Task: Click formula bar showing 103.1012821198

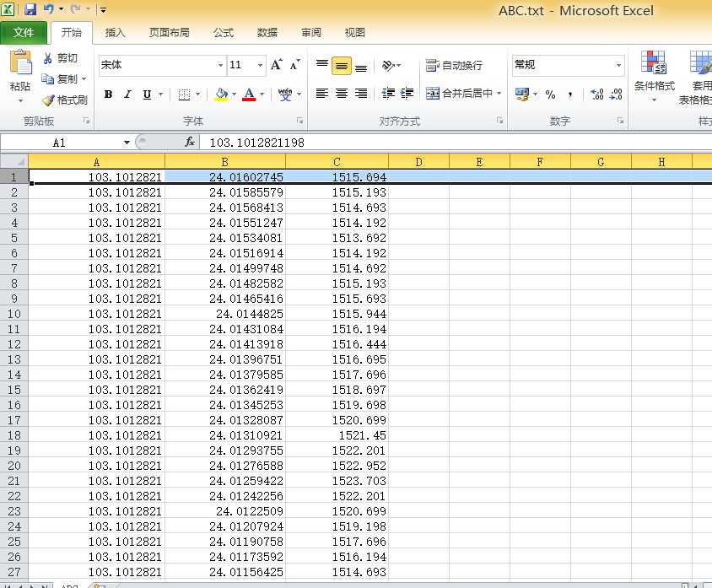Action: click(454, 143)
